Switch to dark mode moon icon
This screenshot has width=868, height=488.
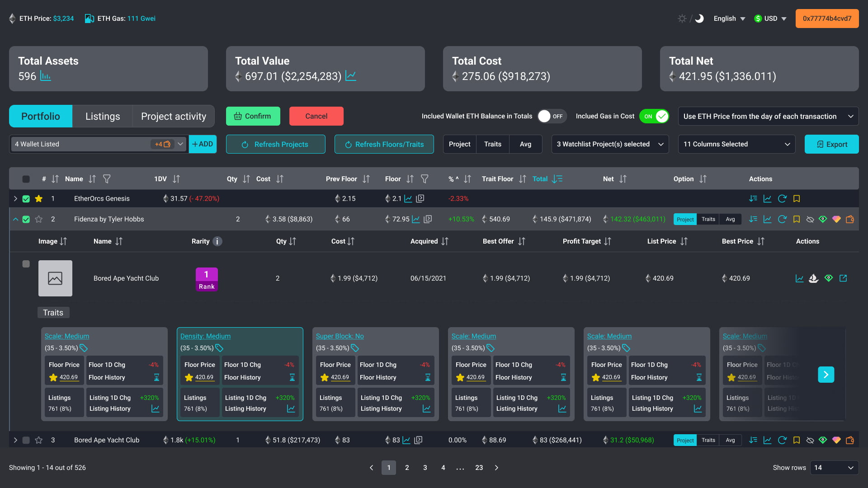point(699,19)
